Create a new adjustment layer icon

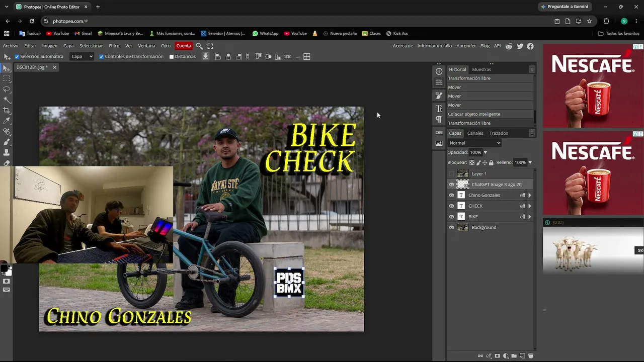(x=506, y=356)
